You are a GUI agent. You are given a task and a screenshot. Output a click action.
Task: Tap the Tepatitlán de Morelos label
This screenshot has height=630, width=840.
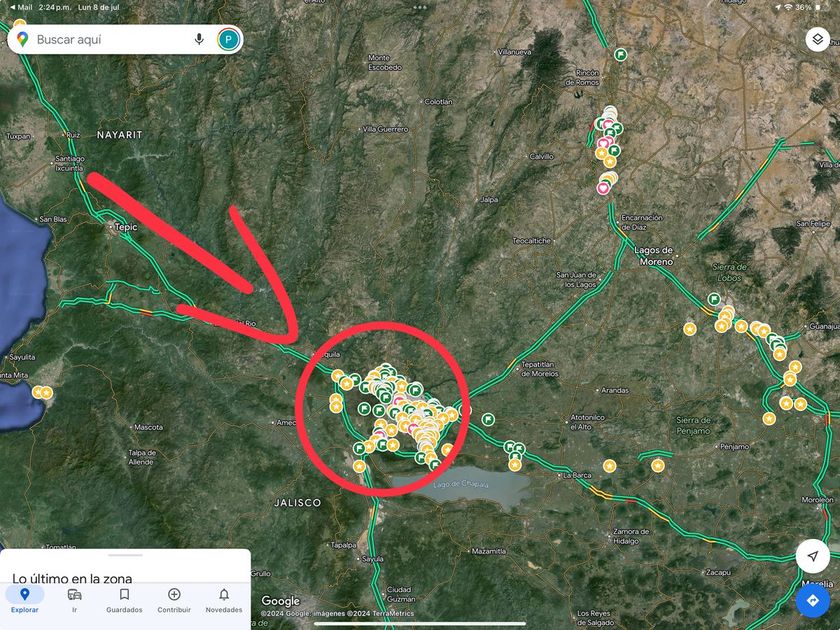point(539,369)
